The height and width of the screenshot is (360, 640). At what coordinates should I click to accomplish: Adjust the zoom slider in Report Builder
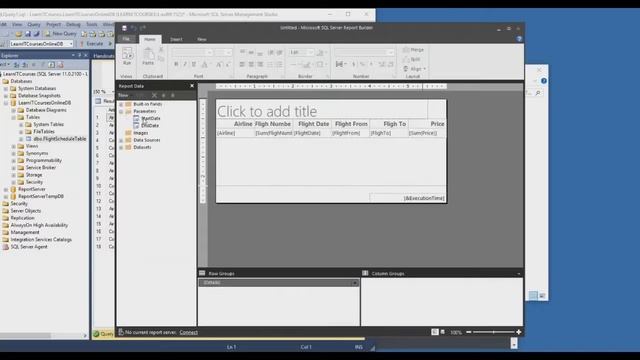pyautogui.click(x=493, y=332)
